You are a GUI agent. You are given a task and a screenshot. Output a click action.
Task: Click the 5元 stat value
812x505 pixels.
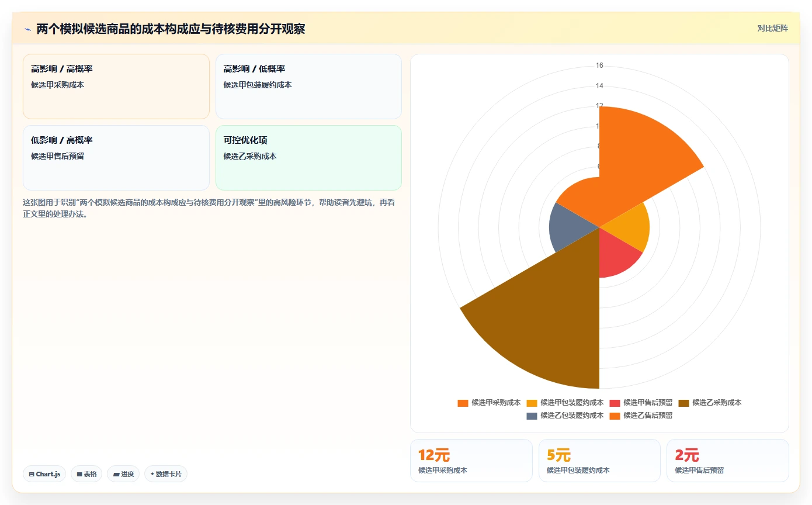coord(558,455)
